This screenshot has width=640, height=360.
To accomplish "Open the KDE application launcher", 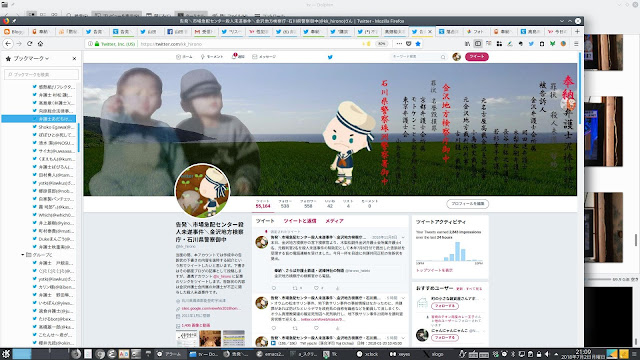I will 6,354.
